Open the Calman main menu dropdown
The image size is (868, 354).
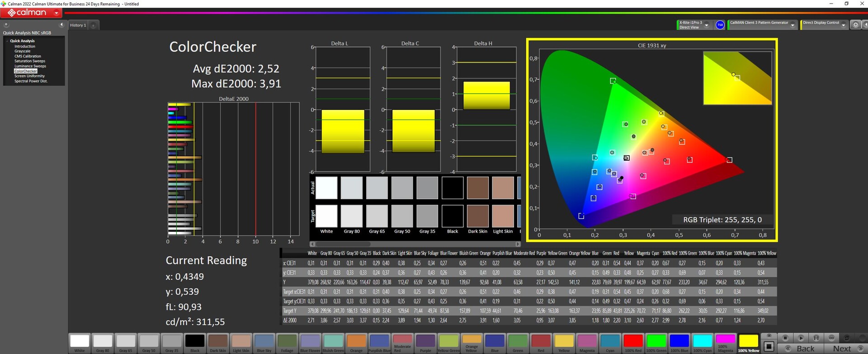coord(57,13)
